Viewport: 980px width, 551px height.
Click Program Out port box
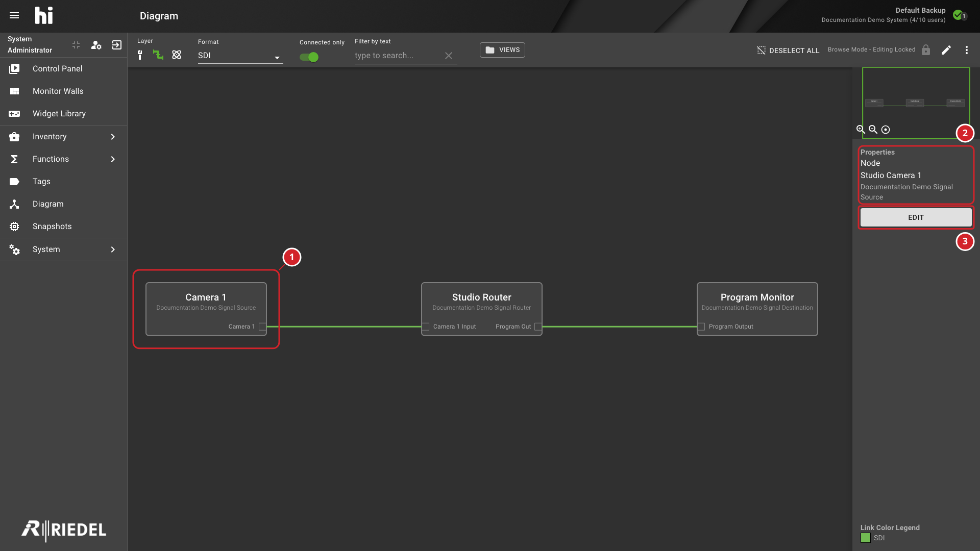coord(538,327)
